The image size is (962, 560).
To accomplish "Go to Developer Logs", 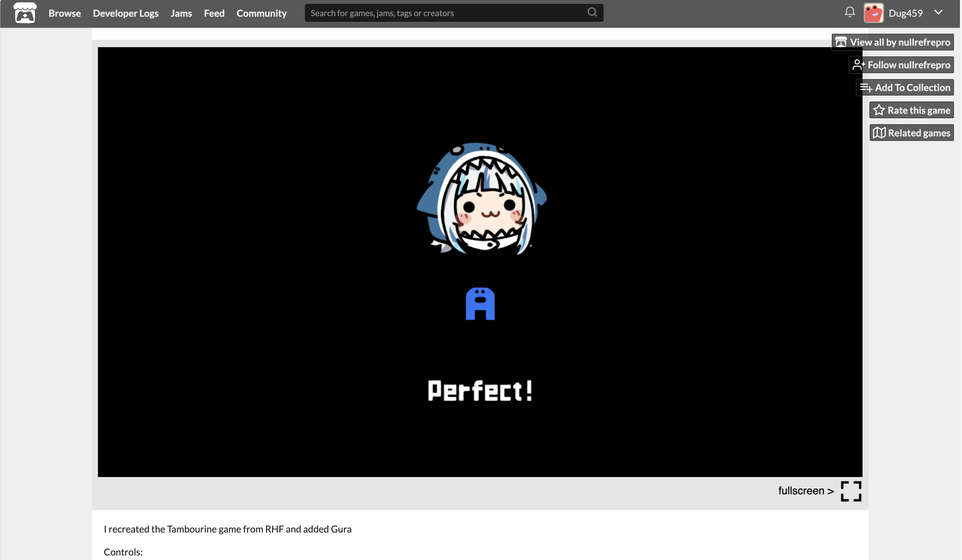I will [126, 13].
